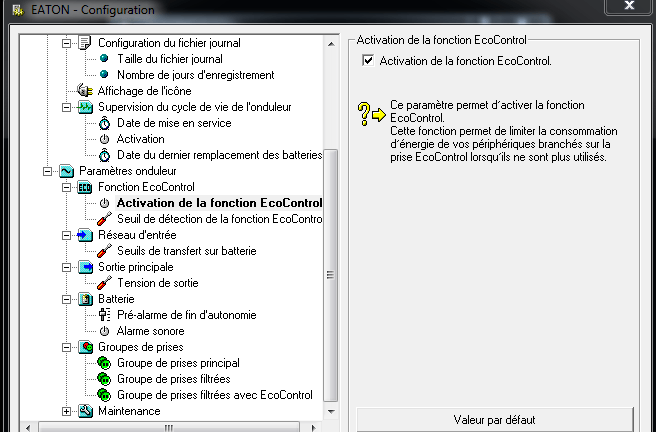This screenshot has height=432, width=656.
Task: Open Seuil de détection de la fonction EcoControl
Action: pos(220,219)
